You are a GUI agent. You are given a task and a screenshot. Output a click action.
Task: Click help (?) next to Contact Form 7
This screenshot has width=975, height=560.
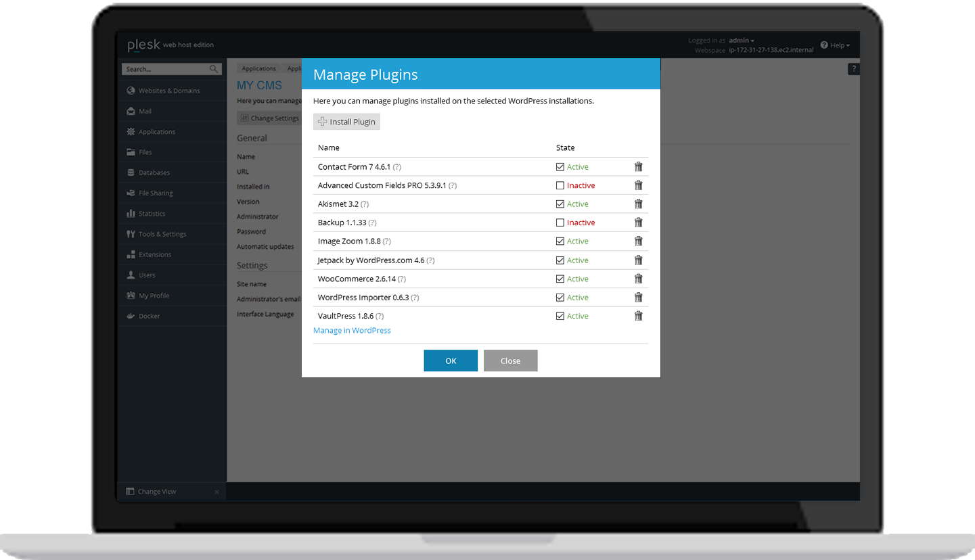tap(397, 167)
